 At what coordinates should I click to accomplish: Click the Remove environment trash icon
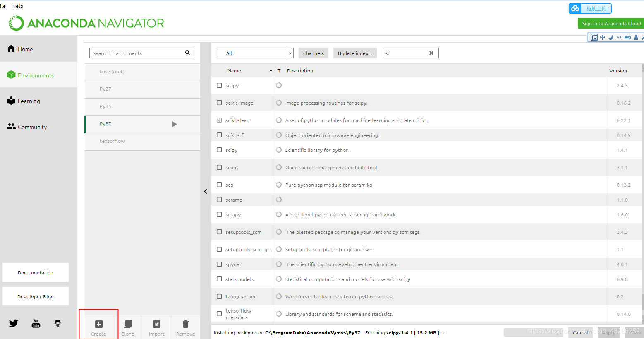pos(186,324)
